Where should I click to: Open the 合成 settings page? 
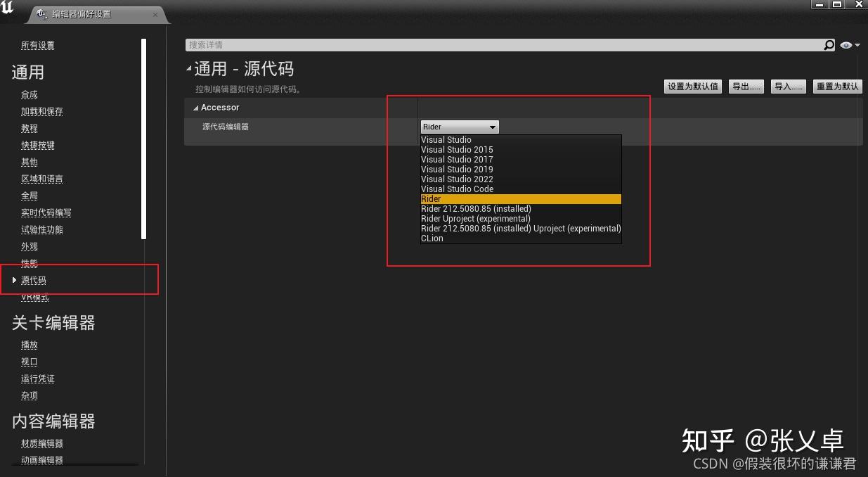(30, 94)
